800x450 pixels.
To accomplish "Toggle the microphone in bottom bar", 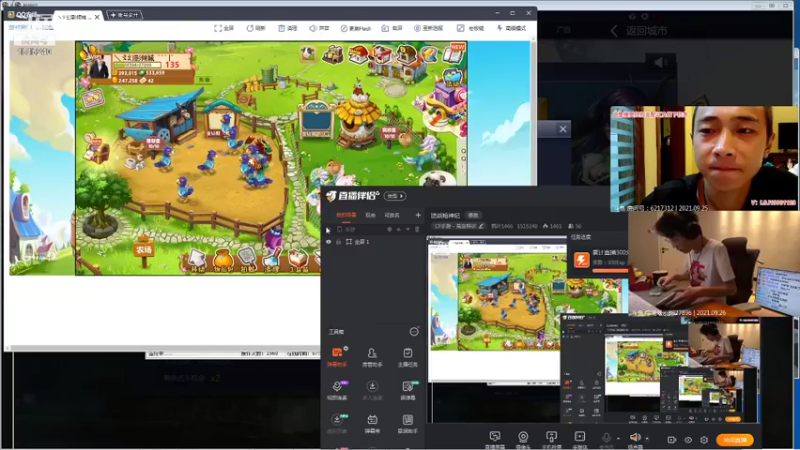I will coord(606,438).
